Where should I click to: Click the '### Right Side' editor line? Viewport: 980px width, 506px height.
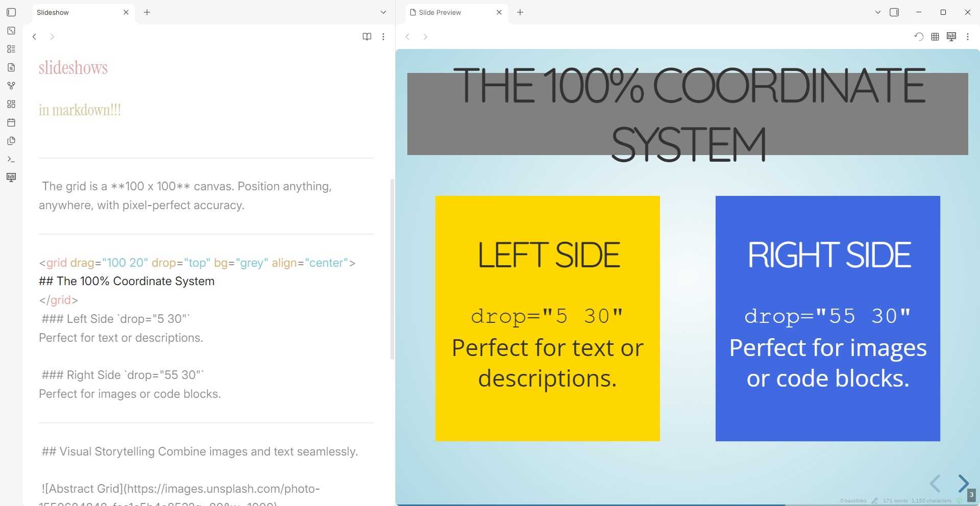[122, 375]
